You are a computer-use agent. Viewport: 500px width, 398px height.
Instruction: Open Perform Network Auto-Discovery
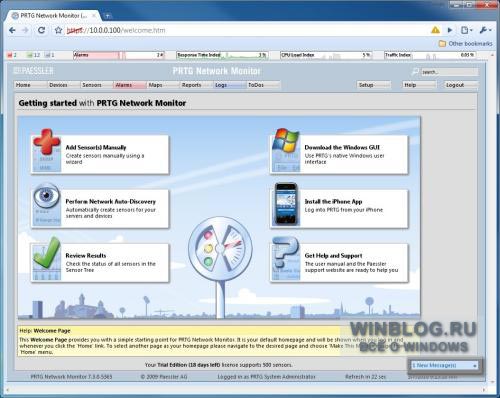(x=110, y=202)
